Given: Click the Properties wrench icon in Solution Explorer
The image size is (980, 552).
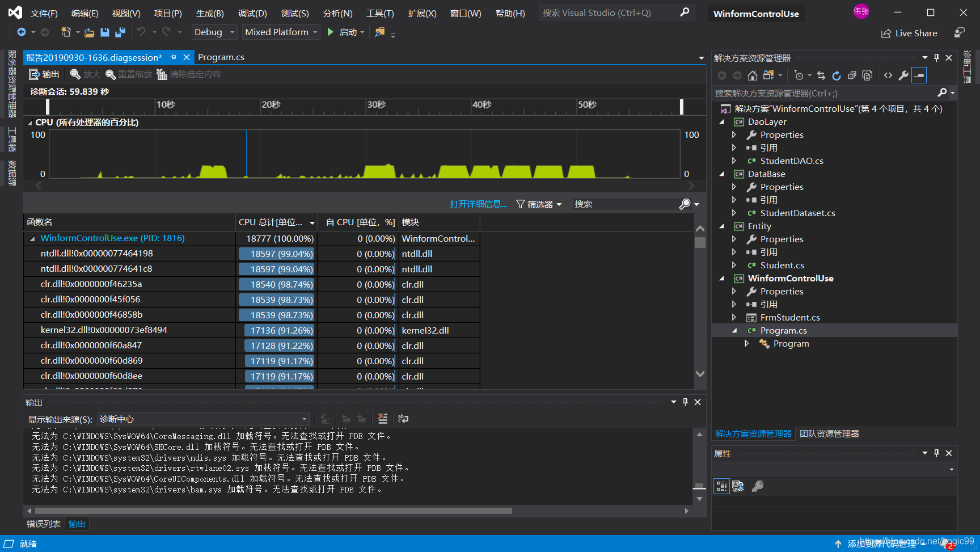Looking at the screenshot, I should point(903,75).
